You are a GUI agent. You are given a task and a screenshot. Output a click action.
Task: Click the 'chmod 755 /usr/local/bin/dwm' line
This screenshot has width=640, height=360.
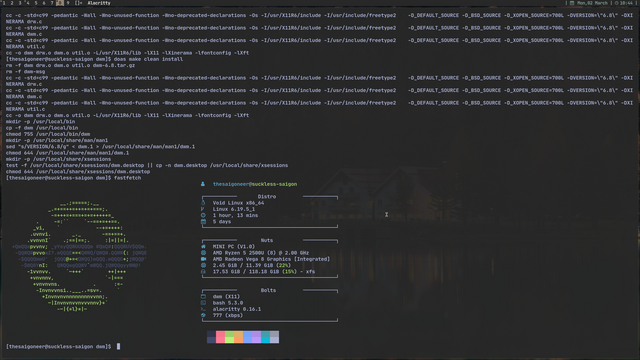coord(48,134)
